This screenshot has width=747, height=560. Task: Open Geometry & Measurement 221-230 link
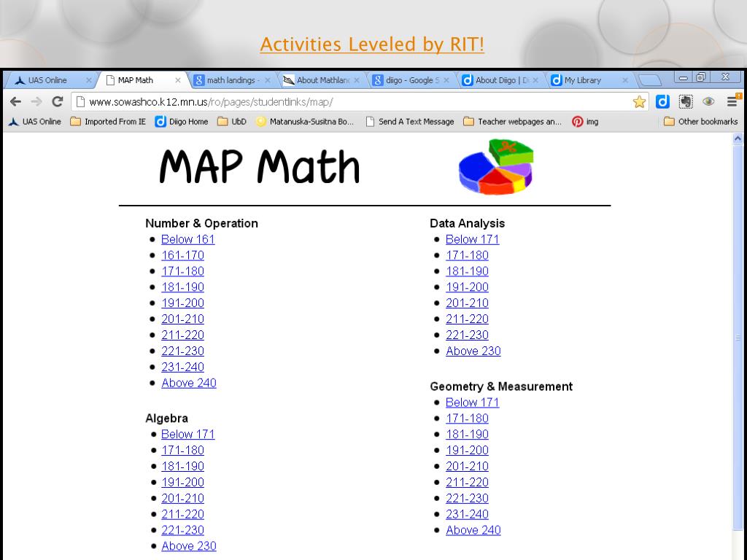[x=467, y=498]
